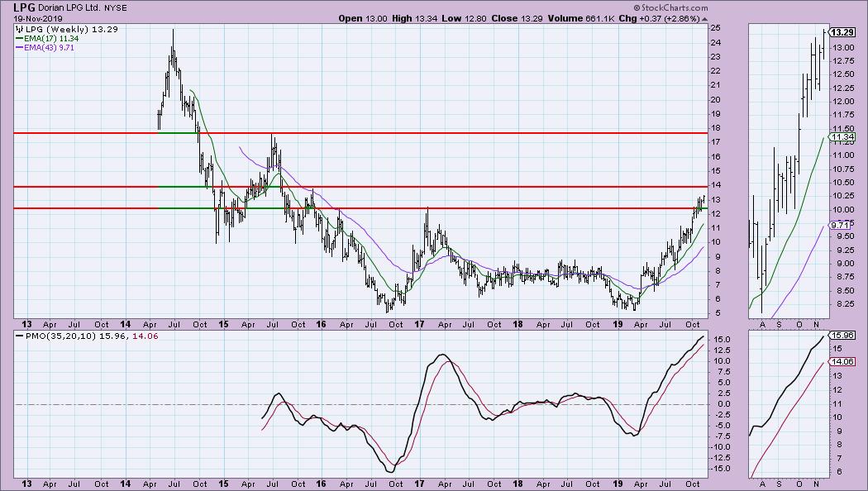Select the LPG ticker symbol in the title
This screenshot has width=868, height=491.
tap(24, 7)
